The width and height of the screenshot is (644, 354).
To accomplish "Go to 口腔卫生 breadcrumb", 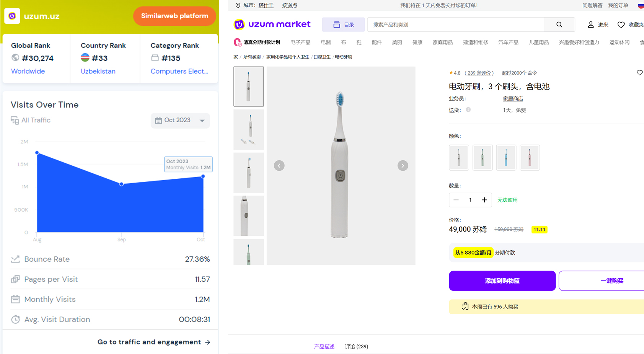I will tap(322, 57).
